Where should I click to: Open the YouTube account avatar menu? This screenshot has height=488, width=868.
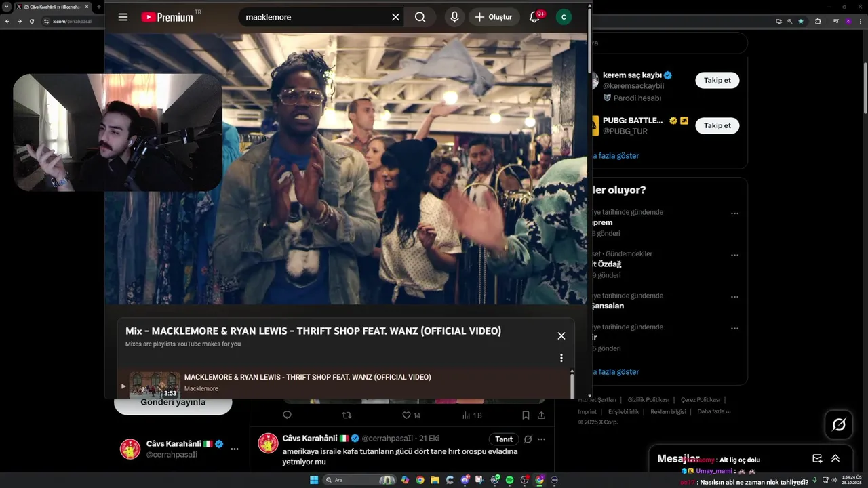564,17
